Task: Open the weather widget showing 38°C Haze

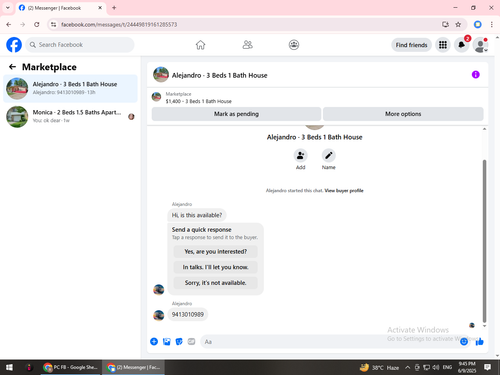Action: (x=379, y=367)
